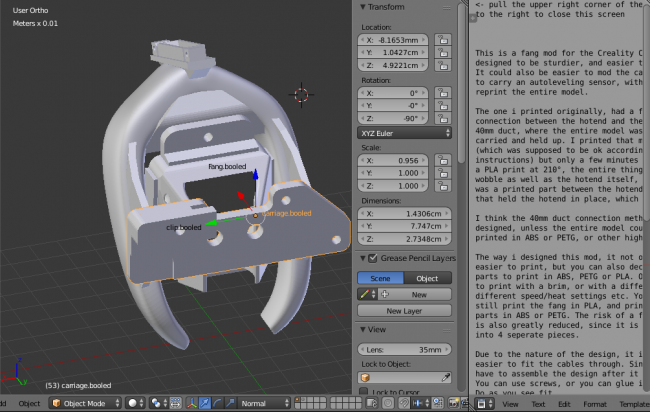Click the red X-axis manipulator arrow
Screen dimensions: 650x412
point(241,195)
